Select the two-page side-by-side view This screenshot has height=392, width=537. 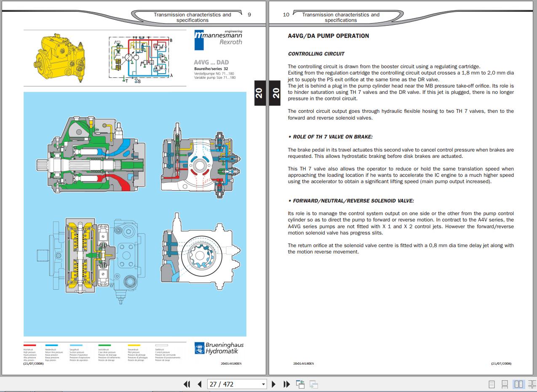coord(519,384)
